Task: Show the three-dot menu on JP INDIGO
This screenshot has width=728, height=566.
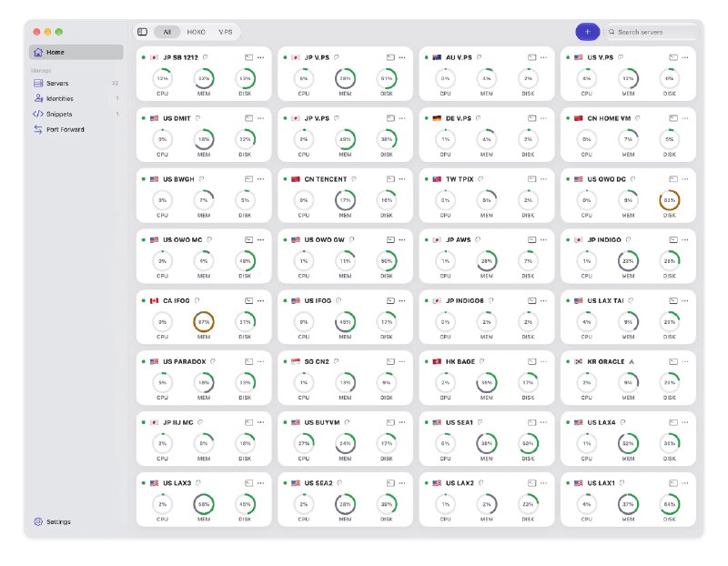Action: (685, 240)
